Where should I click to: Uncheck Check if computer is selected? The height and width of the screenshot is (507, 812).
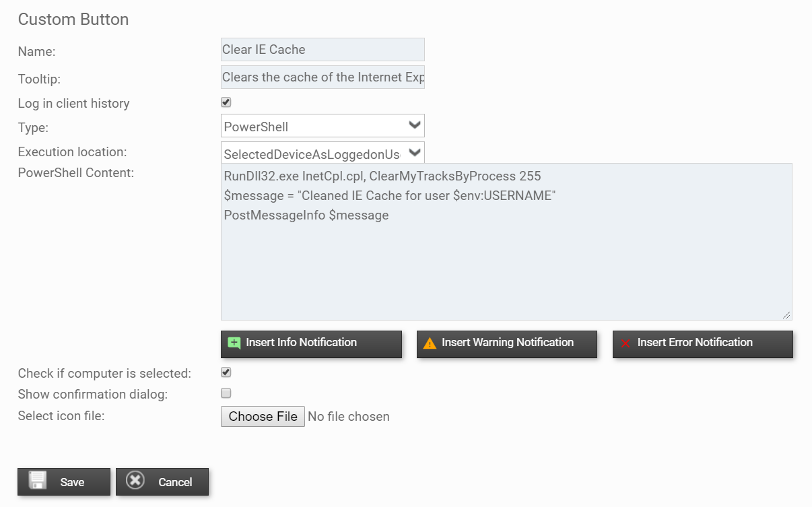click(x=226, y=372)
